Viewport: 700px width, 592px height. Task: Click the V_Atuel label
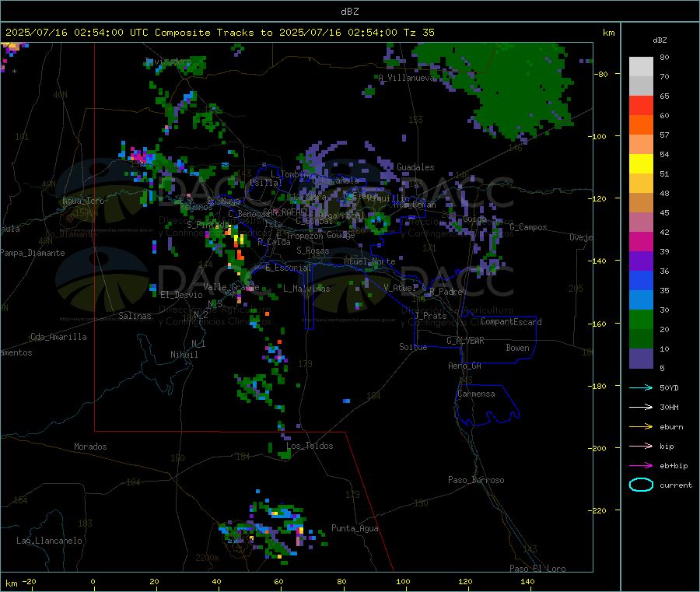399,288
